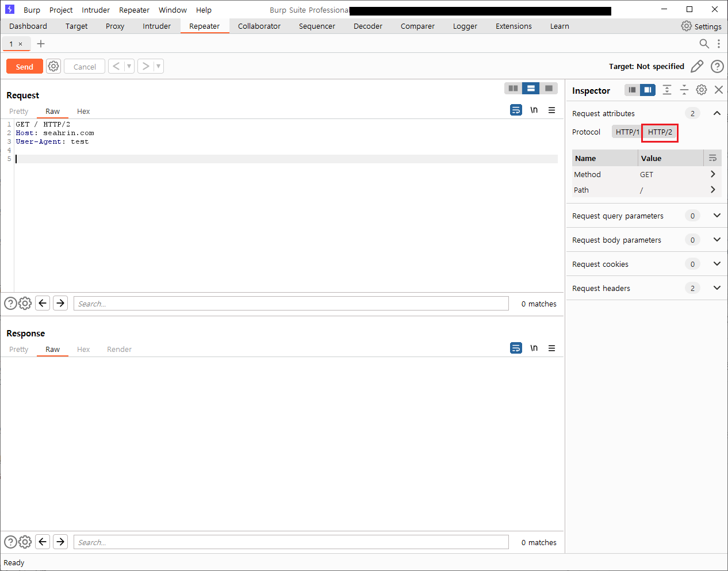Show Request in Pretty view
This screenshot has width=728, height=571.
tap(18, 111)
